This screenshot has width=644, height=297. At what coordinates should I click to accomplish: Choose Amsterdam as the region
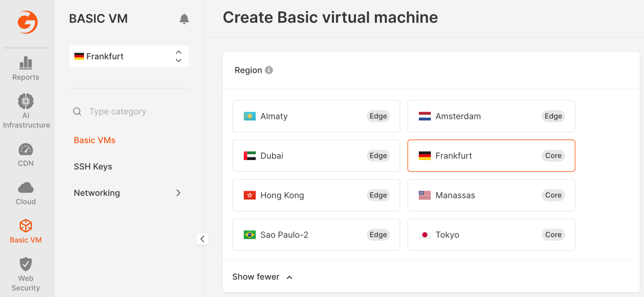point(491,116)
